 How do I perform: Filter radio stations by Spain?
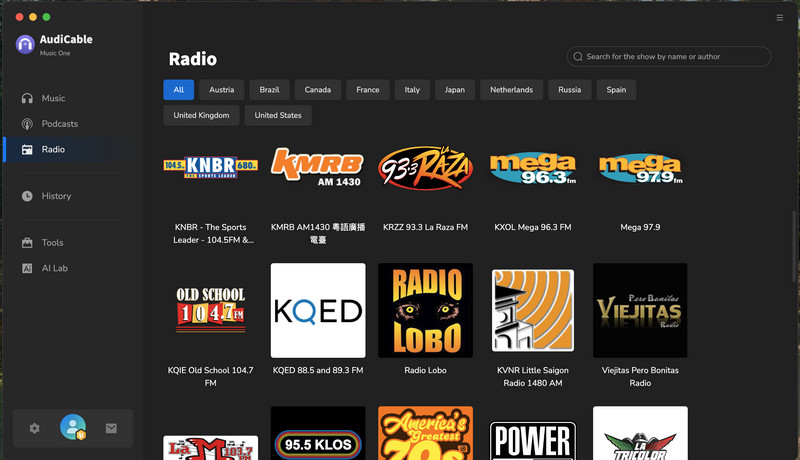coord(616,90)
